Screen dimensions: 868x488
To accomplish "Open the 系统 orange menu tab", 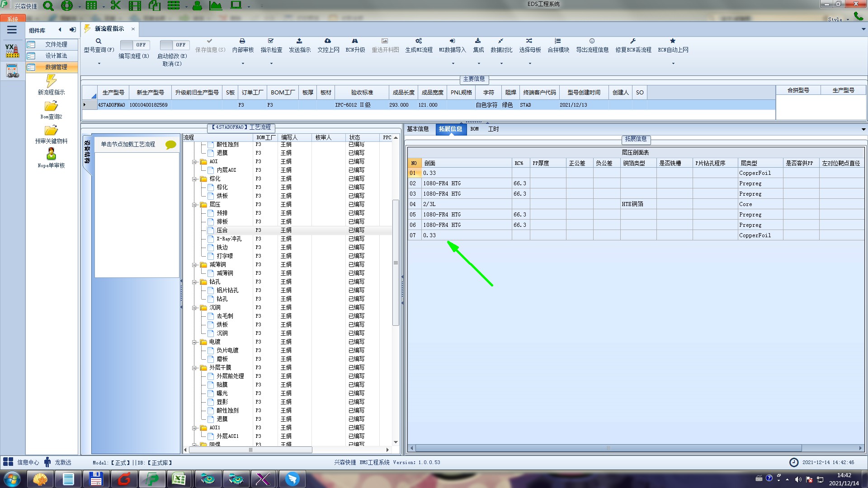I will 13,19.
